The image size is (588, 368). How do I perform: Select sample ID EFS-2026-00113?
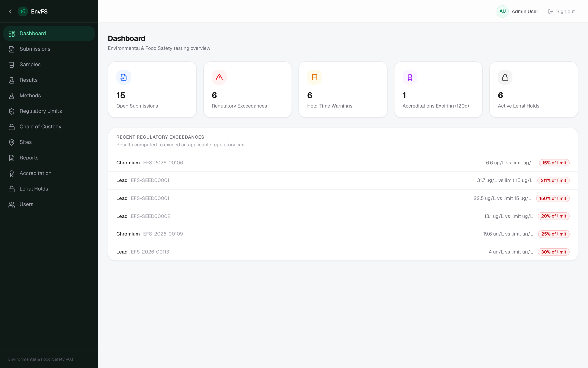click(x=150, y=252)
